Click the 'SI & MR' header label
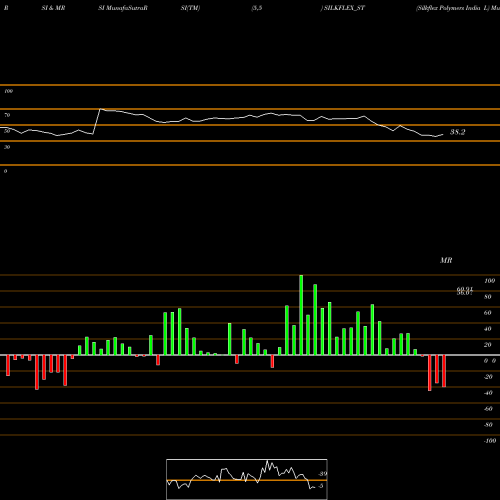500x500 pixels. [x=53, y=8]
